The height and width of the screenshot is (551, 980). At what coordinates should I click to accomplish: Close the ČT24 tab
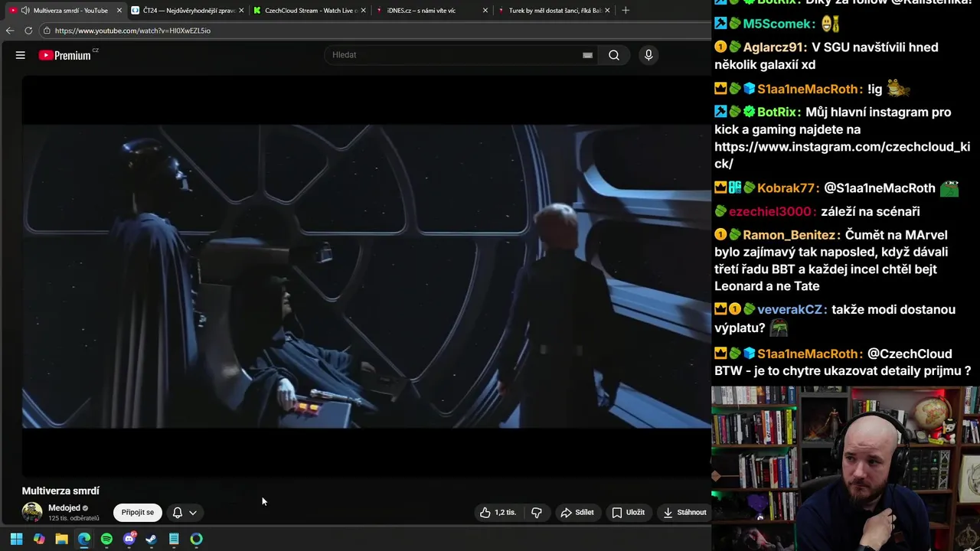tap(241, 11)
